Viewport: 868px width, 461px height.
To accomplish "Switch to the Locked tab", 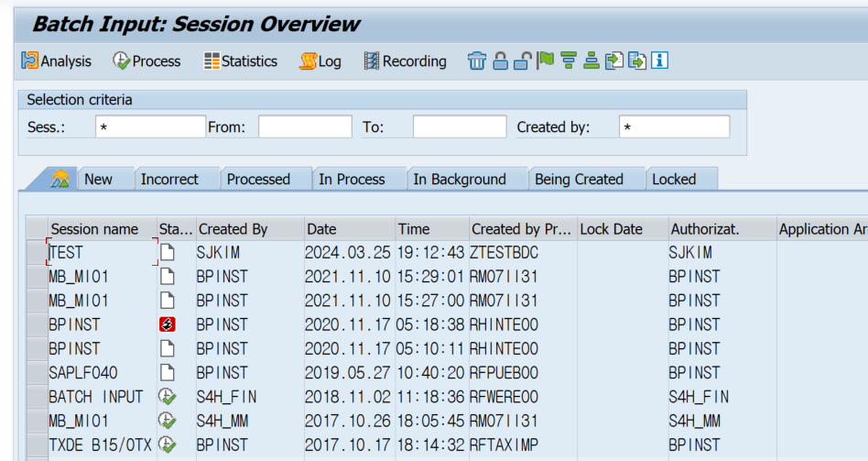I will 681,179.
